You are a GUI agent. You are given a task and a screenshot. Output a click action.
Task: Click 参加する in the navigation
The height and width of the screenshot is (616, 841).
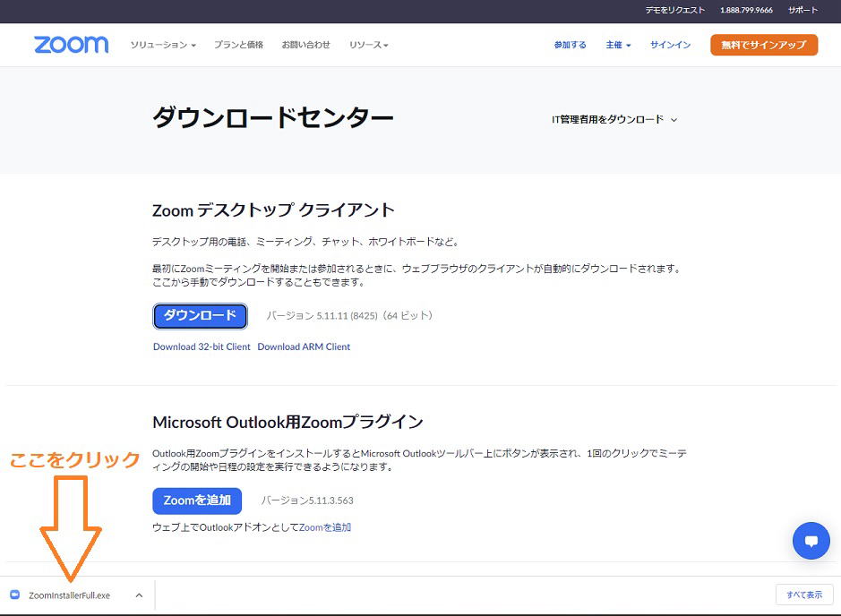click(571, 45)
